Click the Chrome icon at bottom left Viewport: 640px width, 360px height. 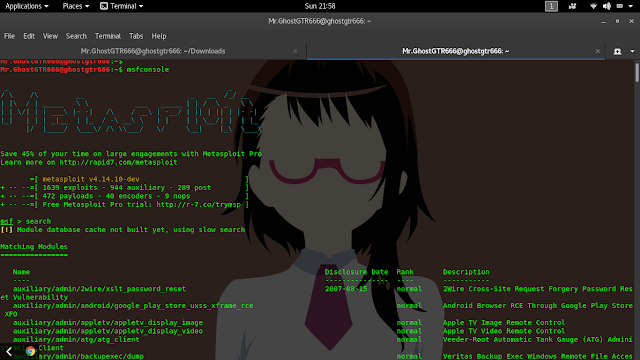pyautogui.click(x=30, y=351)
